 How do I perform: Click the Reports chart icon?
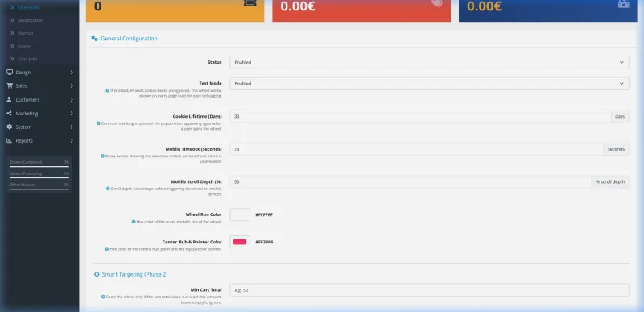pyautogui.click(x=9, y=140)
